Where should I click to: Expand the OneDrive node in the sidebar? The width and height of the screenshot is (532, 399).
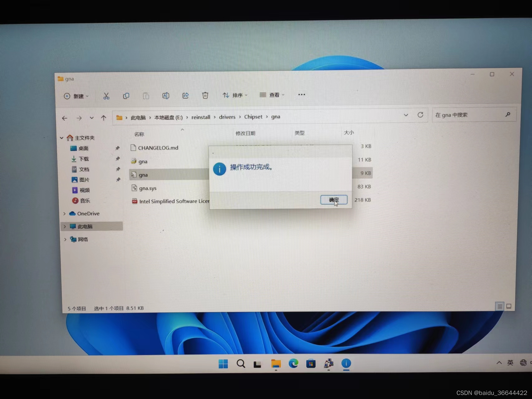pyautogui.click(x=64, y=214)
